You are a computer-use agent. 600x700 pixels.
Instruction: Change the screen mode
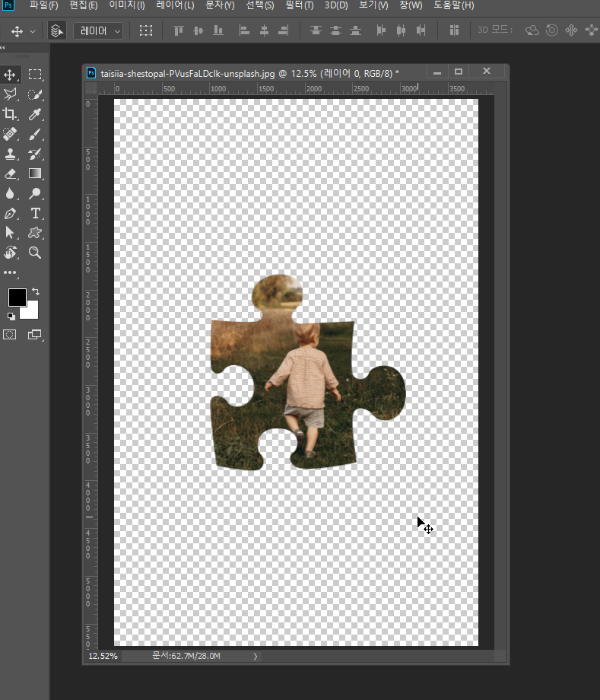(35, 334)
